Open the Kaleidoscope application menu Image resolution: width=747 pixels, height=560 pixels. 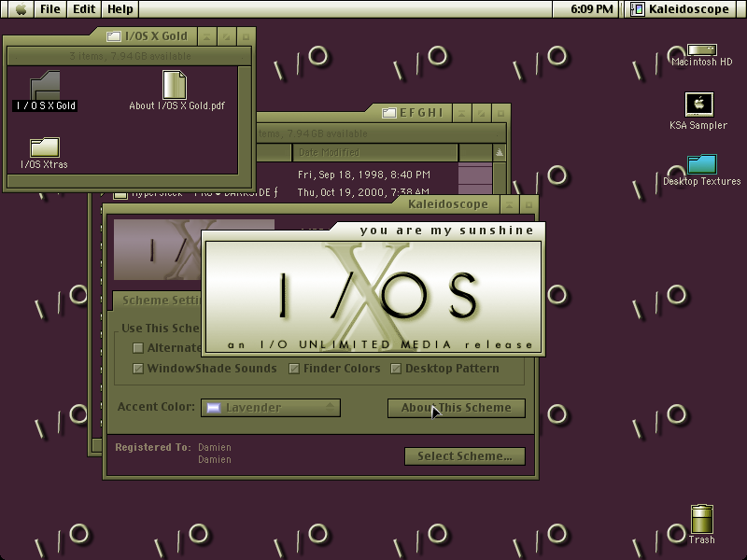[x=680, y=9]
